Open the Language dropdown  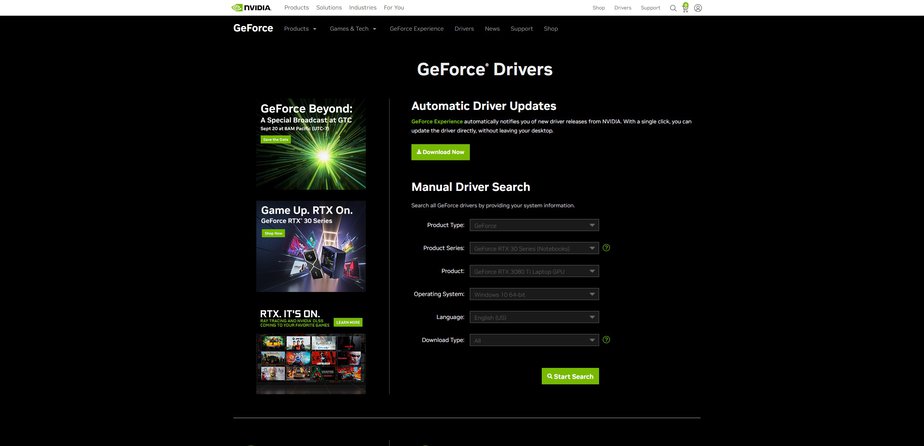click(534, 317)
